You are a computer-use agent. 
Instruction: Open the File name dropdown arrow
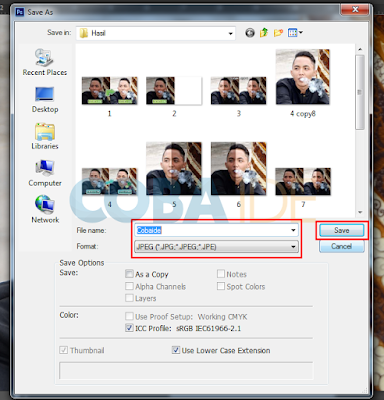(x=293, y=230)
